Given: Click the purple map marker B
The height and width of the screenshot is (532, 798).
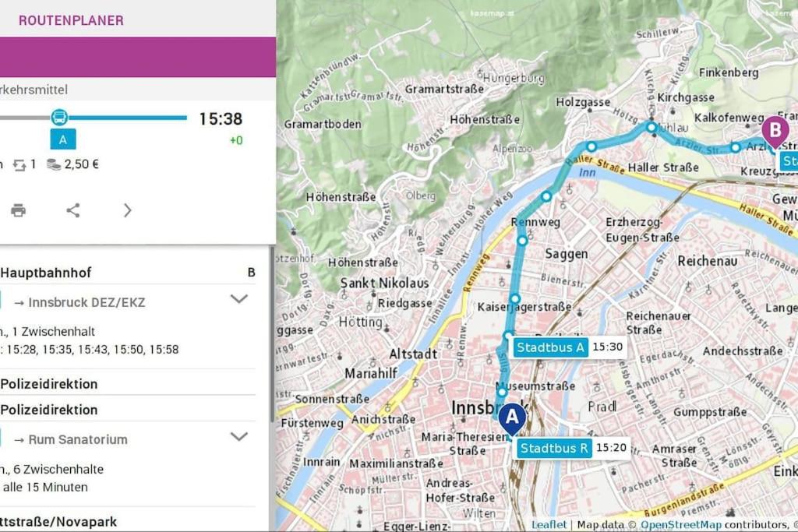Looking at the screenshot, I should 775,131.
